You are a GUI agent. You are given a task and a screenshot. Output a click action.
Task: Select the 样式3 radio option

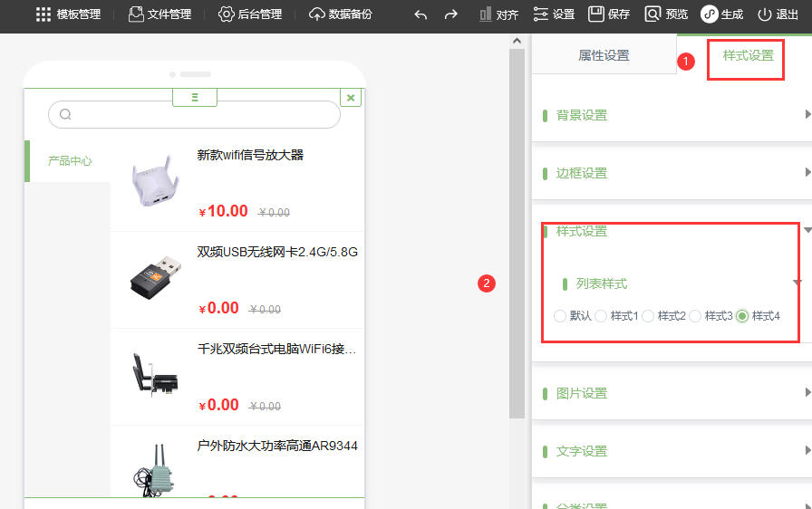pos(695,316)
